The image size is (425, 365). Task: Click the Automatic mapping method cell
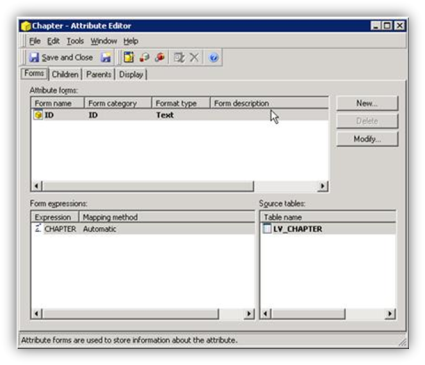point(99,229)
